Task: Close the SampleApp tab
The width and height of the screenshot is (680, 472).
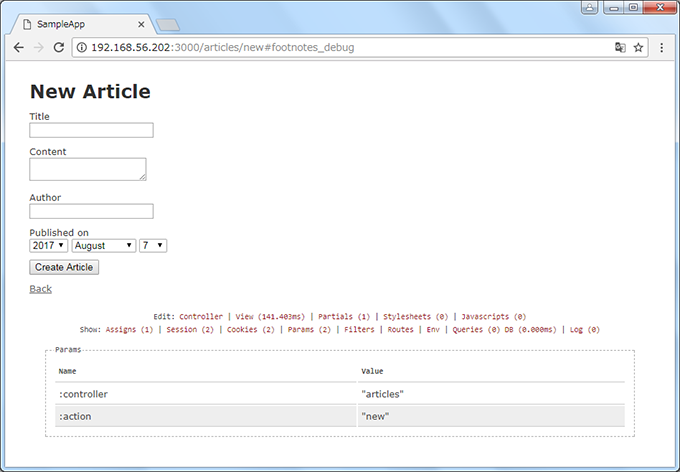Action: 141,24
